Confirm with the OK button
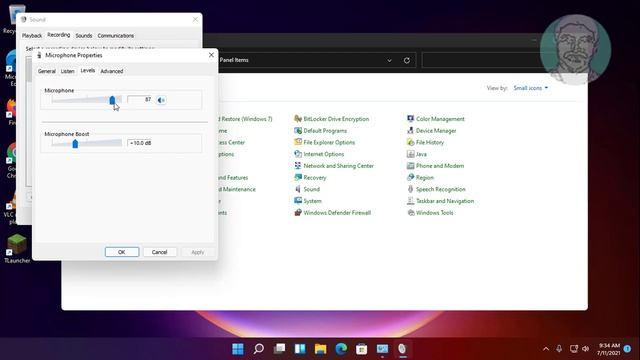640x360 pixels. [122, 252]
